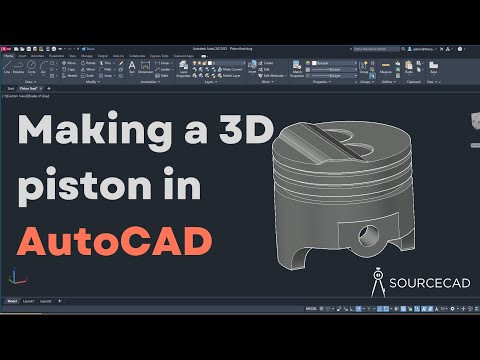Insert a Table from Annotation panel
The image size is (480, 360).
pyautogui.click(x=162, y=76)
